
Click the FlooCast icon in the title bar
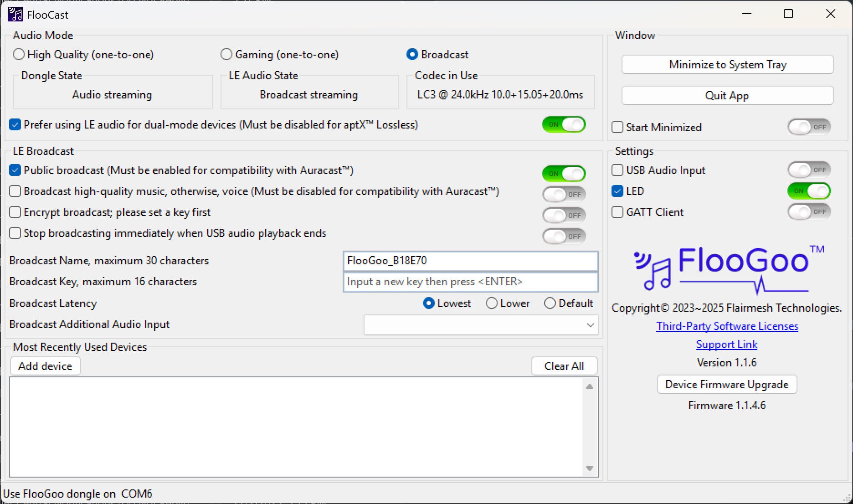click(15, 14)
